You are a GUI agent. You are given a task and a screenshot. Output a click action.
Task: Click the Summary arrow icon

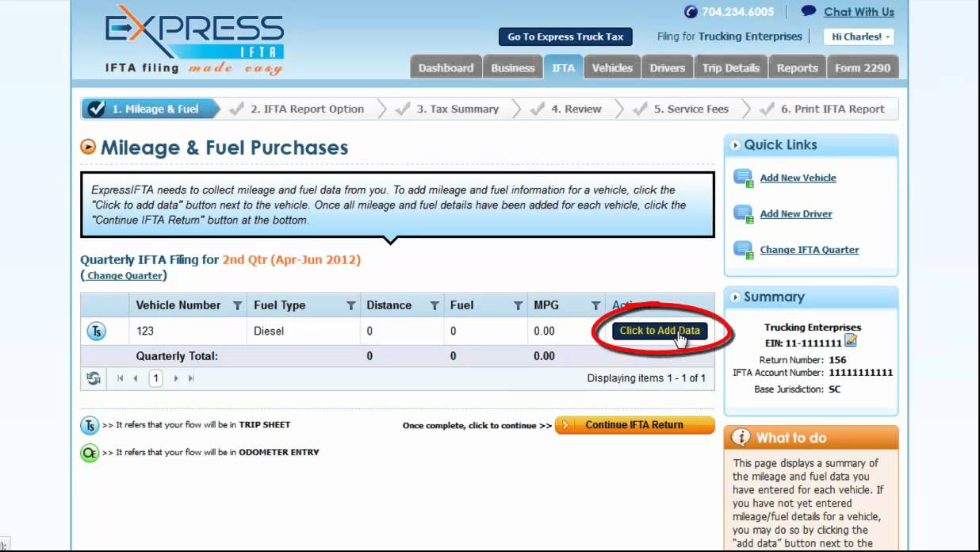tap(735, 297)
